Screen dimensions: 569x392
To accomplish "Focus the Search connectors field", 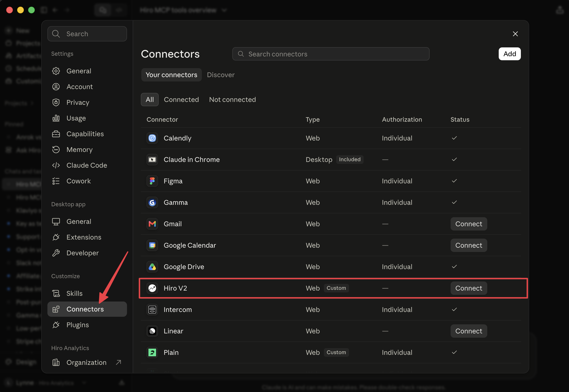I will pyautogui.click(x=331, y=54).
